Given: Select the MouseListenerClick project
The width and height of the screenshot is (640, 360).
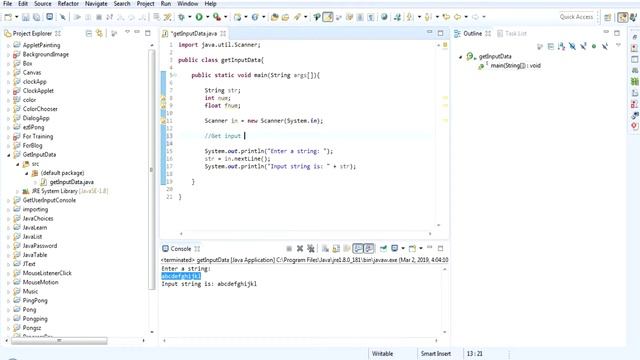Looking at the screenshot, I should (x=47, y=273).
